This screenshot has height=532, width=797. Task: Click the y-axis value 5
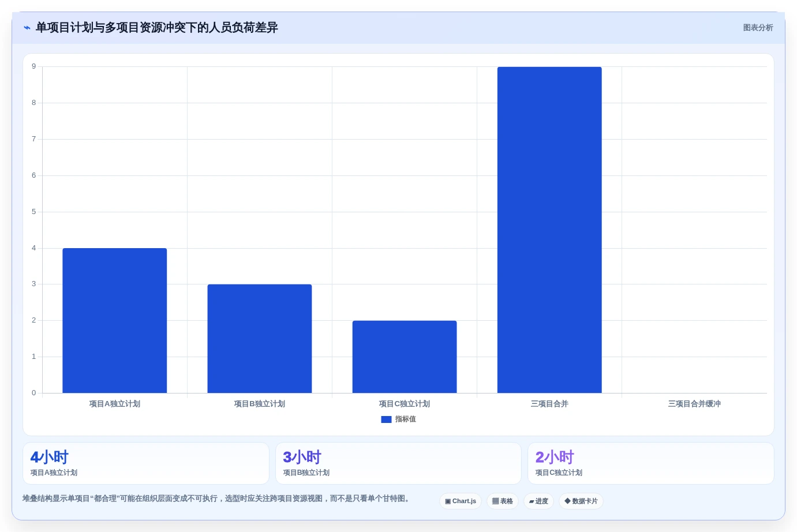click(x=33, y=212)
